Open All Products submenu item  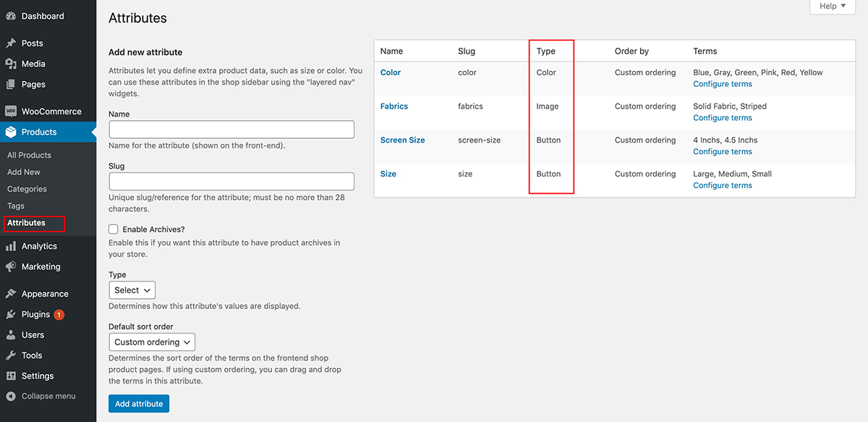[x=29, y=155]
